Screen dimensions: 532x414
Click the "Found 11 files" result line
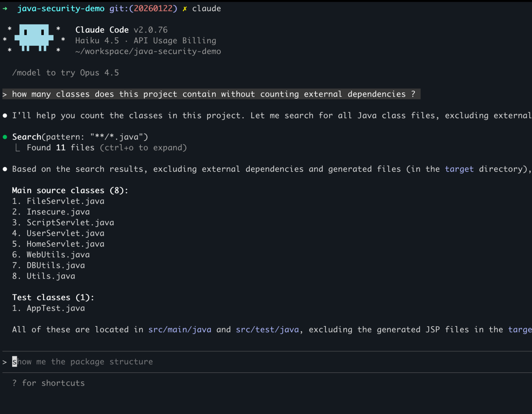point(60,148)
